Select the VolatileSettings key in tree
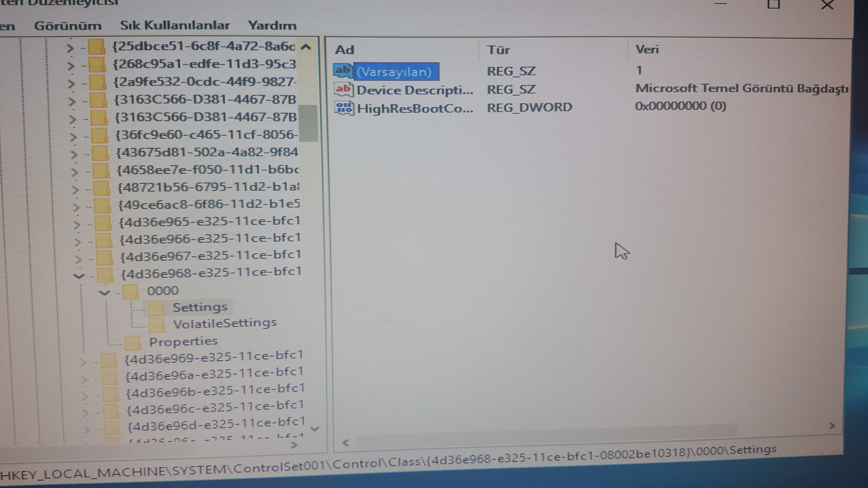The image size is (868, 488). click(x=225, y=324)
